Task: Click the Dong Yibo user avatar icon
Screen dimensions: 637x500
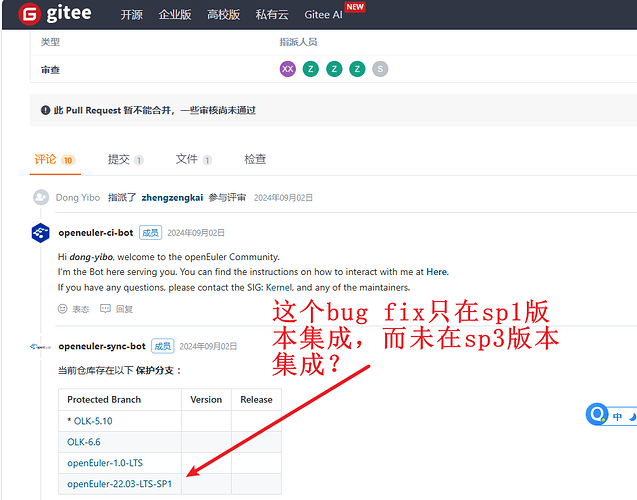Action: [41, 198]
